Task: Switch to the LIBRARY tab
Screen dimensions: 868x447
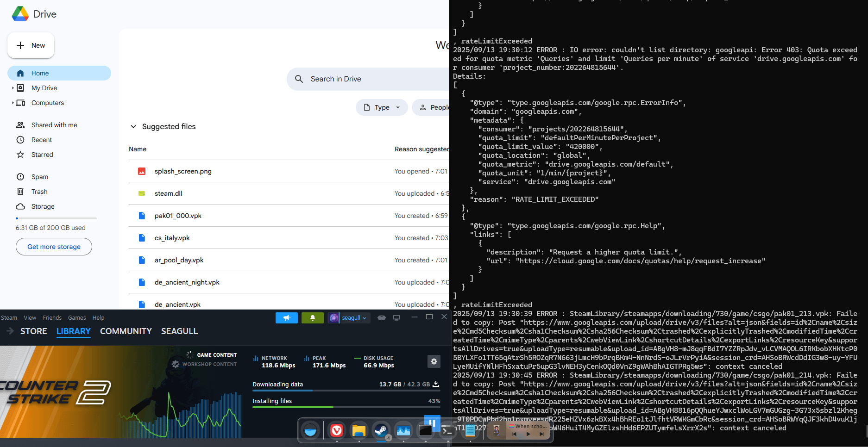Action: point(74,331)
